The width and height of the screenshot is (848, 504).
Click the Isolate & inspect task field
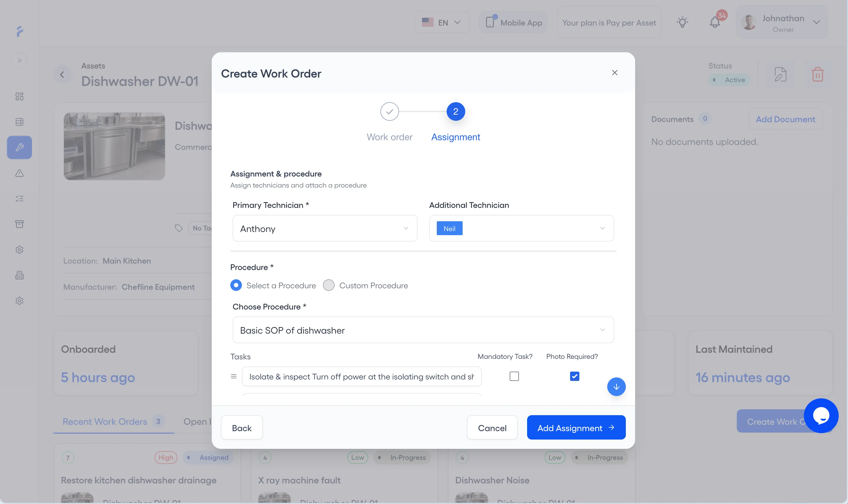coord(362,376)
